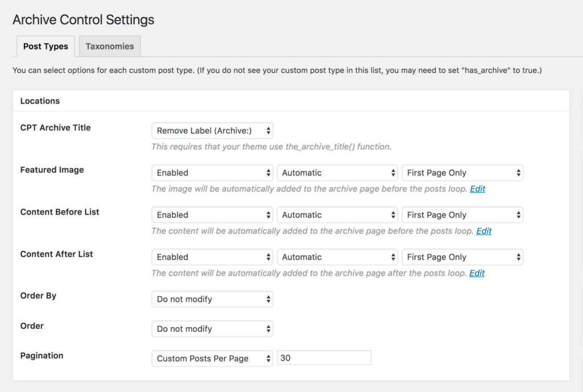583x392 pixels.
Task: Open Featured Image Enabled dropdown
Action: click(212, 173)
